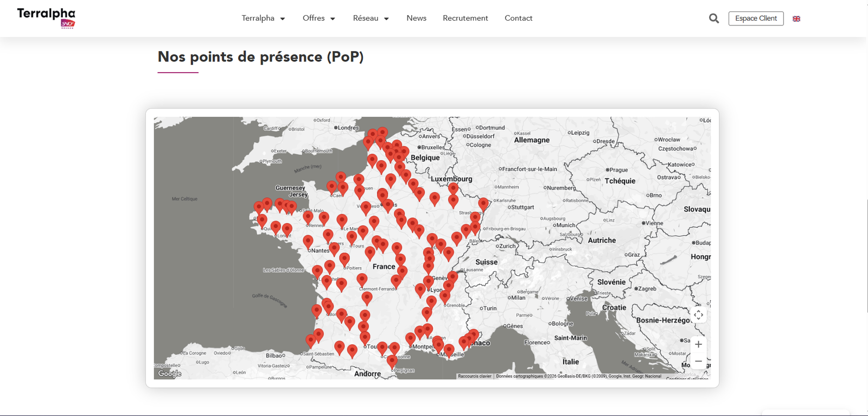Click the Espace Client button

tap(756, 18)
